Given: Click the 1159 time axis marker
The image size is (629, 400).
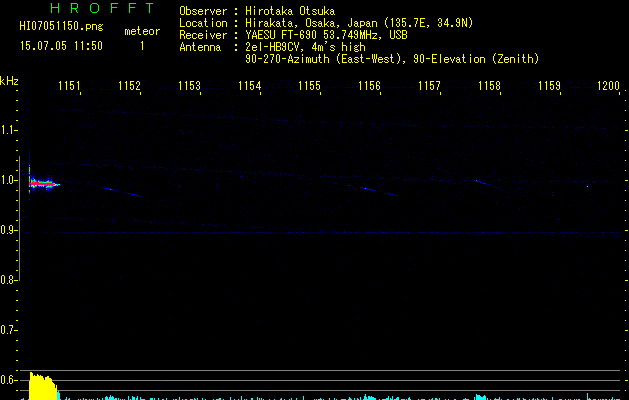Looking at the screenshot, I should 549,86.
